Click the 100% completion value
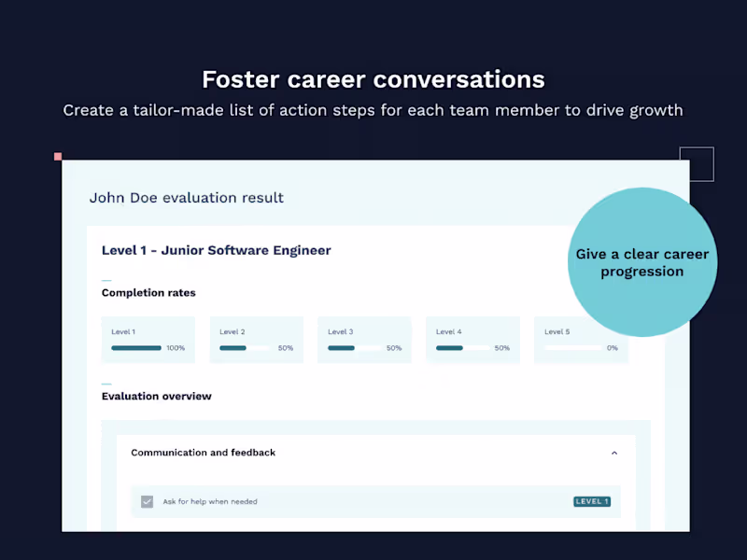This screenshot has width=747, height=560. pos(176,348)
